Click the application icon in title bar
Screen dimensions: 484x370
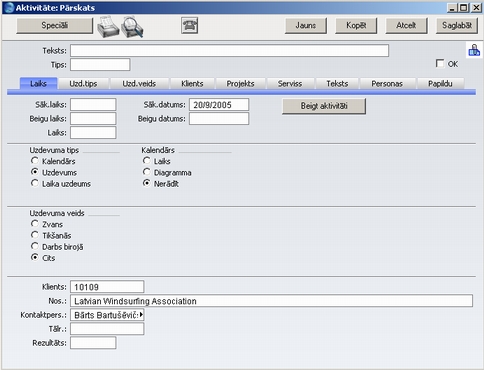[9, 7]
